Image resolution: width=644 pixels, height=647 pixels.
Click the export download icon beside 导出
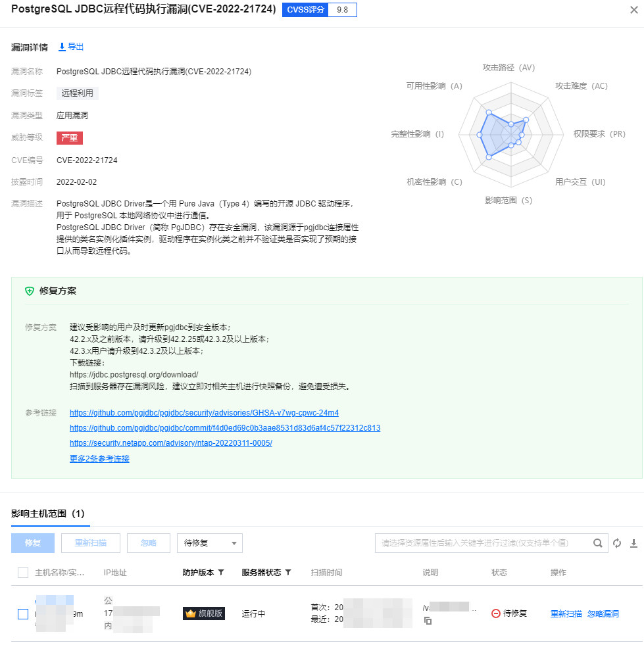pos(62,47)
